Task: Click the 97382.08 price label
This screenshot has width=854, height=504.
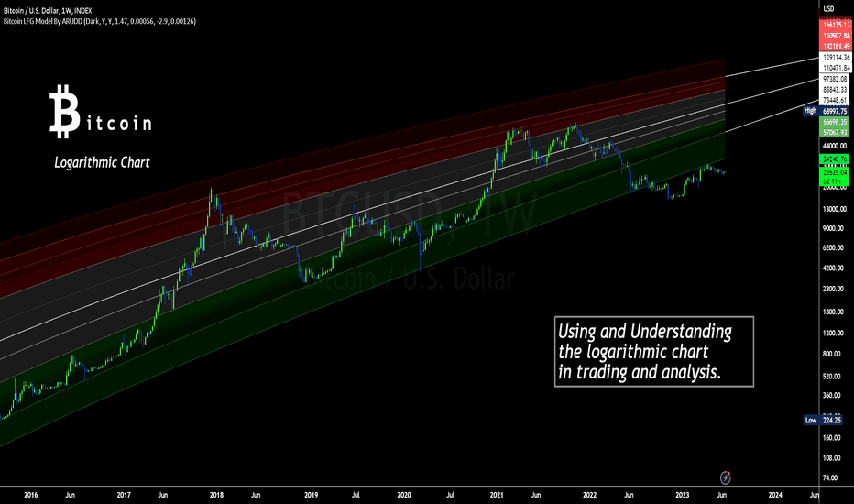Action: tap(836, 79)
